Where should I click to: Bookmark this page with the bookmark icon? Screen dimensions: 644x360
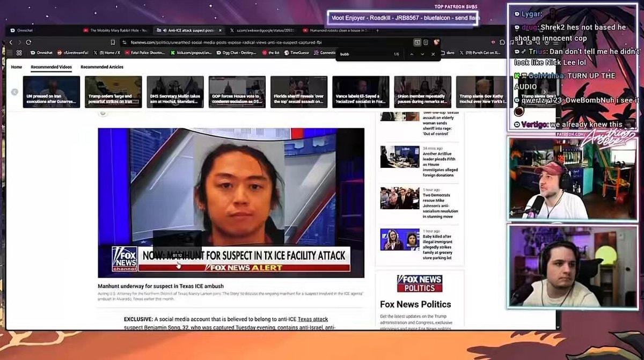click(x=113, y=42)
